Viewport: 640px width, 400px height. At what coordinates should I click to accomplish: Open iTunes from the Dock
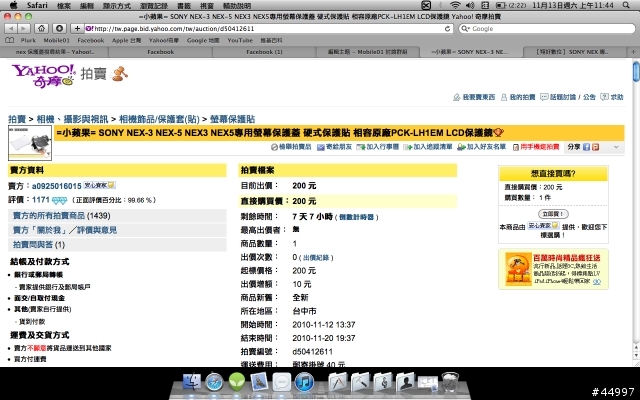(x=304, y=382)
